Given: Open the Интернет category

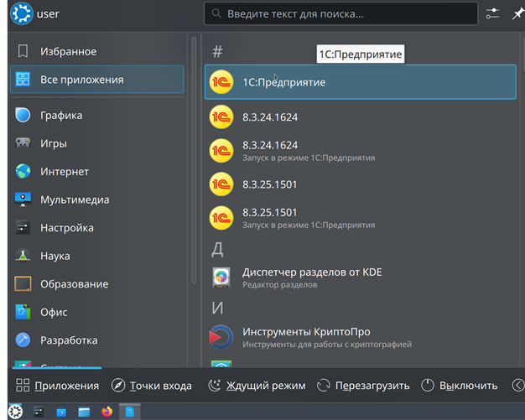Looking at the screenshot, I should point(97,172).
